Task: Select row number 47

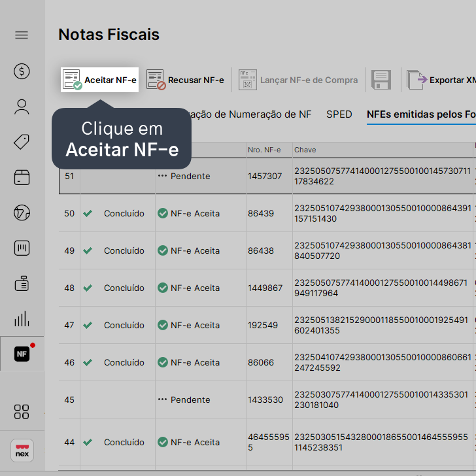Action: tap(69, 325)
